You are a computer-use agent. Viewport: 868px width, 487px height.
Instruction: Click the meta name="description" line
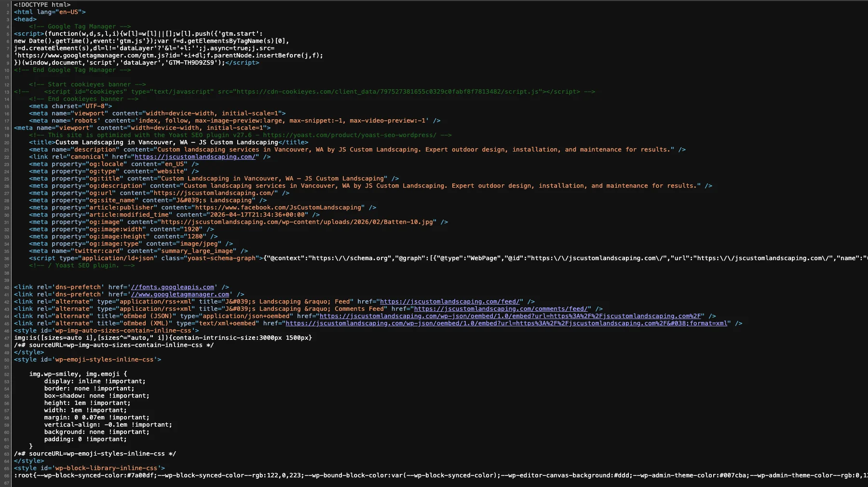click(357, 150)
